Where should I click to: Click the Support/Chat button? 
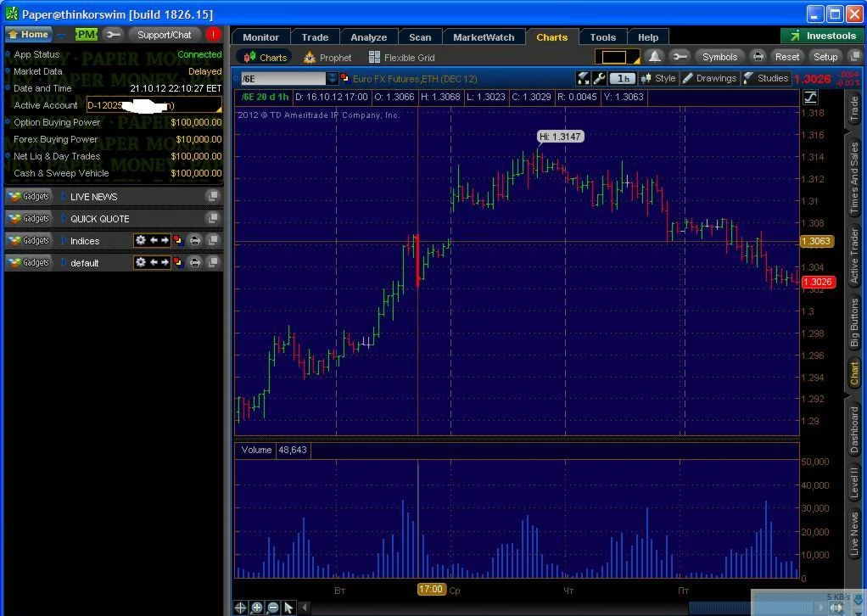[x=165, y=35]
